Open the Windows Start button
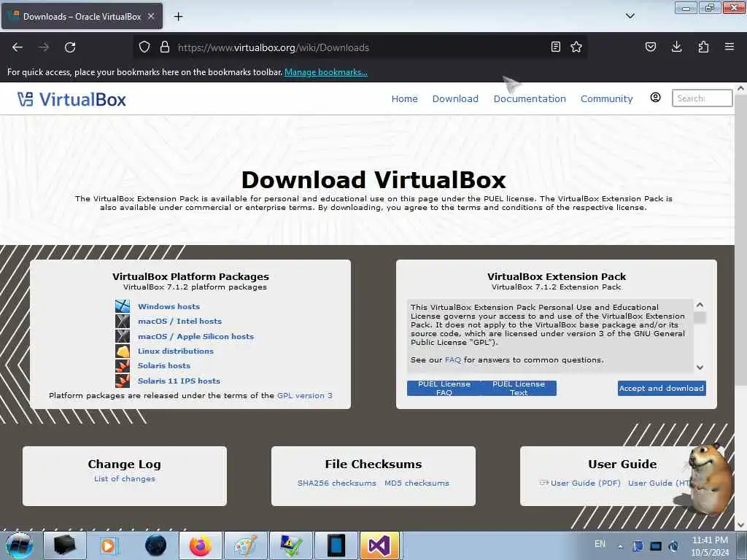 [x=20, y=545]
